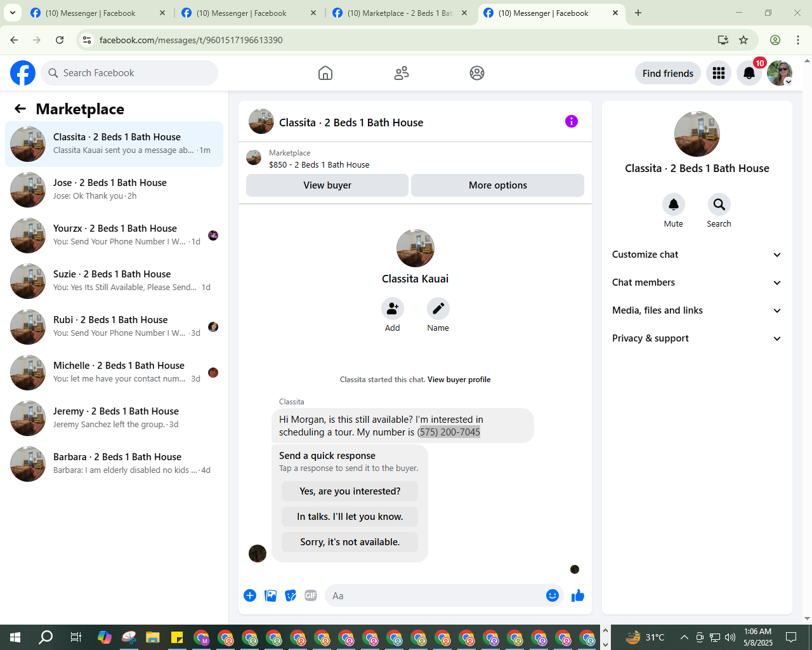Expand Customize chat section

pos(697,255)
